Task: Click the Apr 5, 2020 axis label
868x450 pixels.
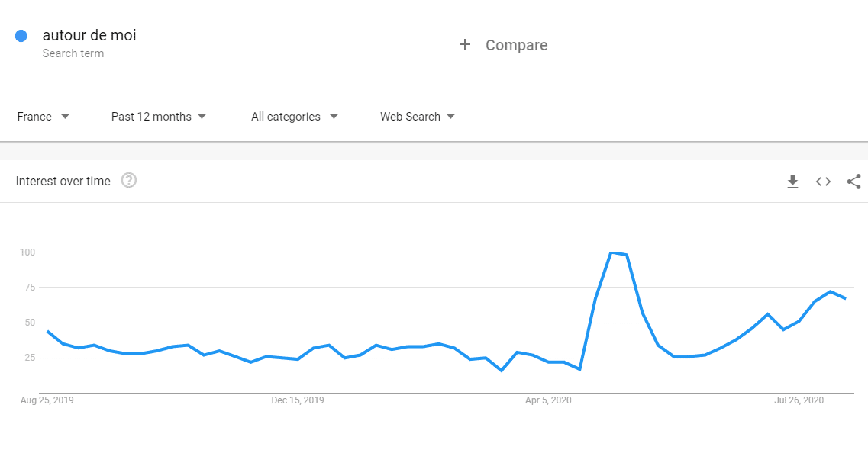Action: click(548, 400)
